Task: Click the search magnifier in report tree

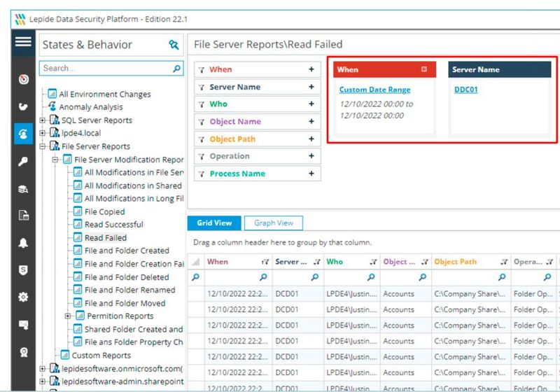Action: point(177,69)
